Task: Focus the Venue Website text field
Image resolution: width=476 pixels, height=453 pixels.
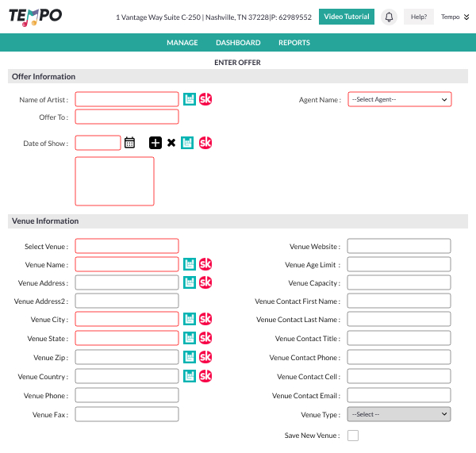Action: pos(398,247)
